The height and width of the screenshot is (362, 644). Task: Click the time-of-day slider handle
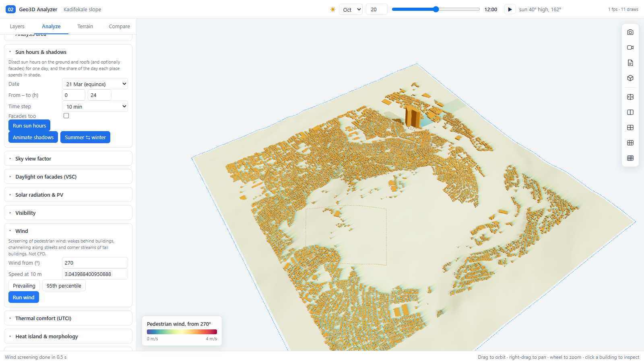tap(436, 9)
